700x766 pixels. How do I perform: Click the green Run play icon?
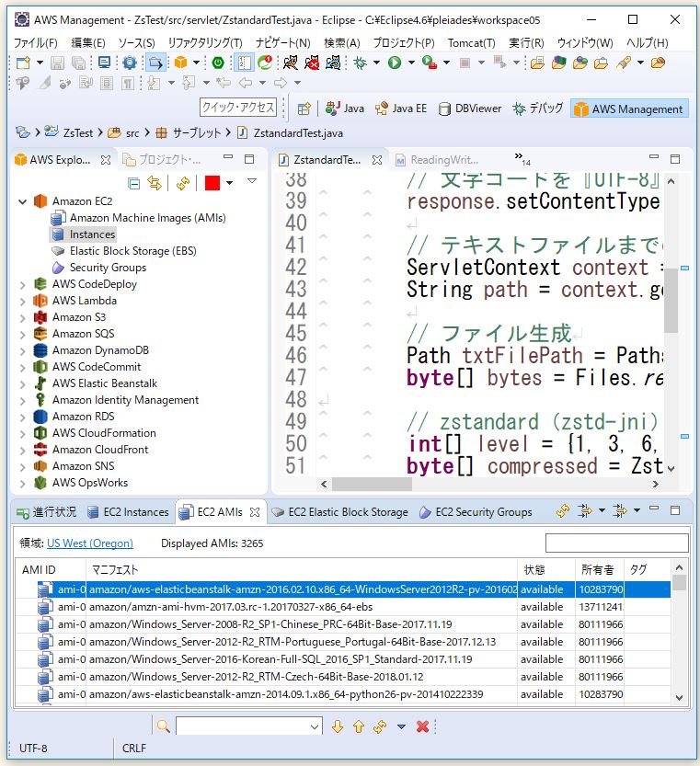tap(395, 63)
